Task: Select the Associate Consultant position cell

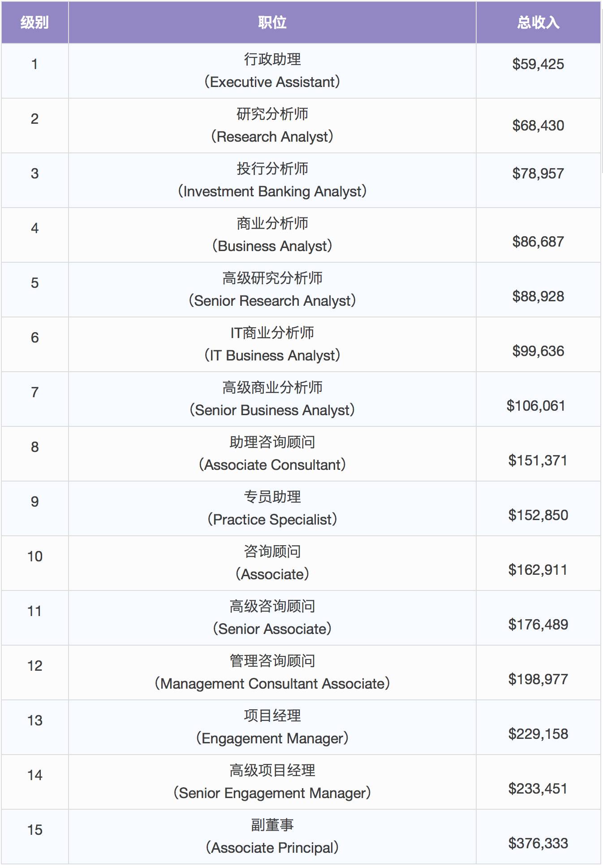Action: pyautogui.click(x=272, y=454)
